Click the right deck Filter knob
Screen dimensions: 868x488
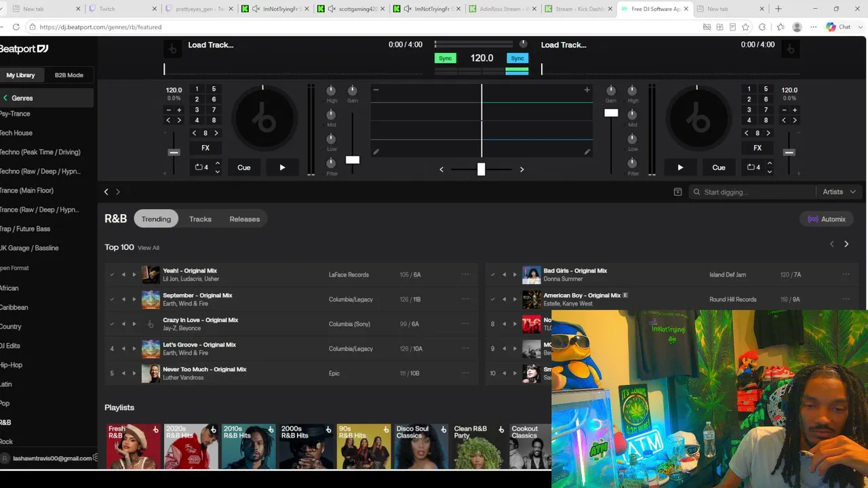(x=632, y=163)
